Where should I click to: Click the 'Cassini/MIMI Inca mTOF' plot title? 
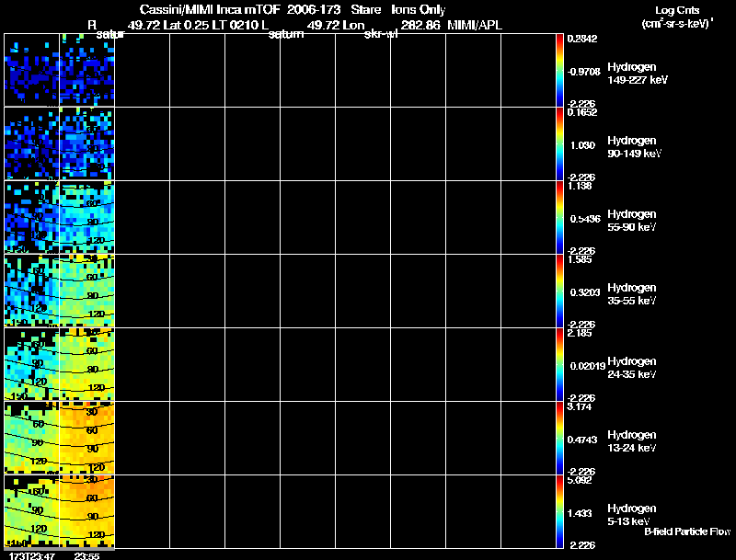(210, 10)
